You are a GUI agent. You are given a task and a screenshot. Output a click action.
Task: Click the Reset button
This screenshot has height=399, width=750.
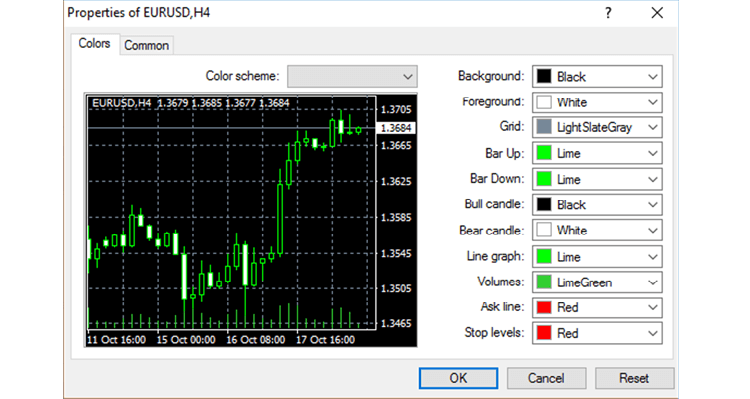[x=634, y=378]
